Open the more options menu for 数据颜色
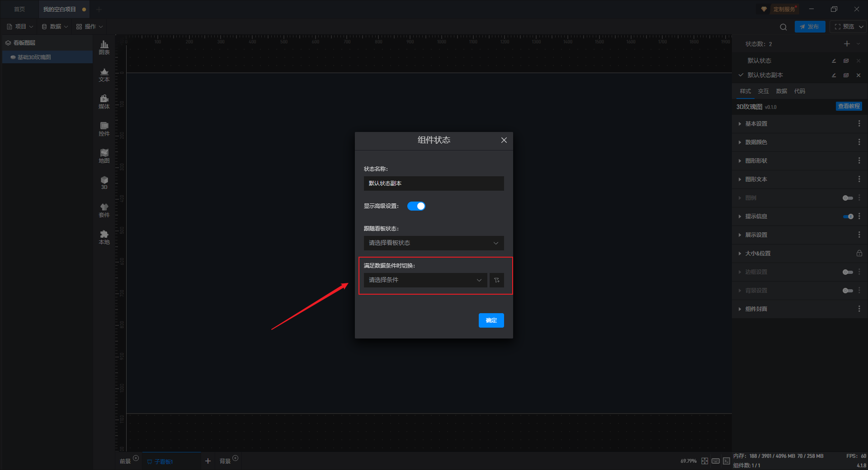This screenshot has width=868, height=470. (x=859, y=142)
